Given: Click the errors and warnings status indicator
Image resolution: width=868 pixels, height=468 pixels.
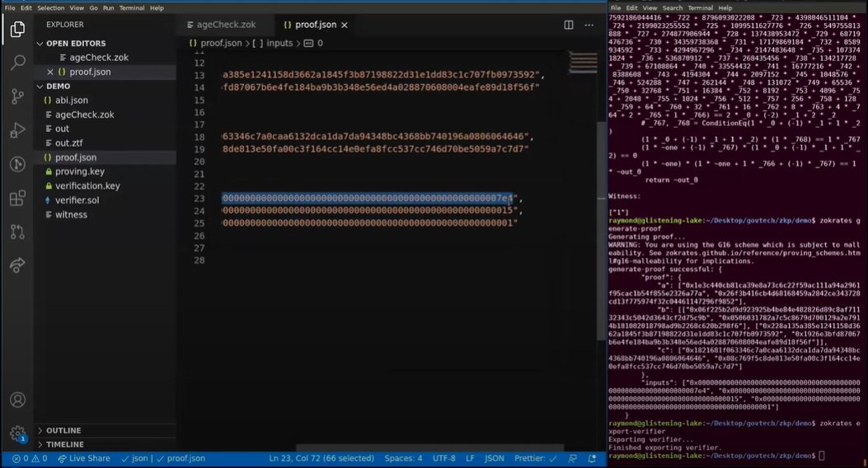Looking at the screenshot, I should [x=30, y=459].
